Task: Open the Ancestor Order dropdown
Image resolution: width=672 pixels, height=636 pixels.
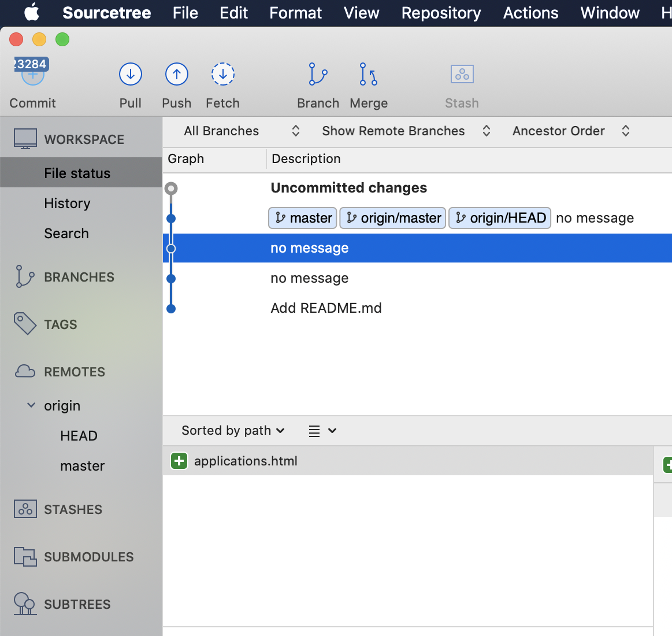Action: (571, 131)
